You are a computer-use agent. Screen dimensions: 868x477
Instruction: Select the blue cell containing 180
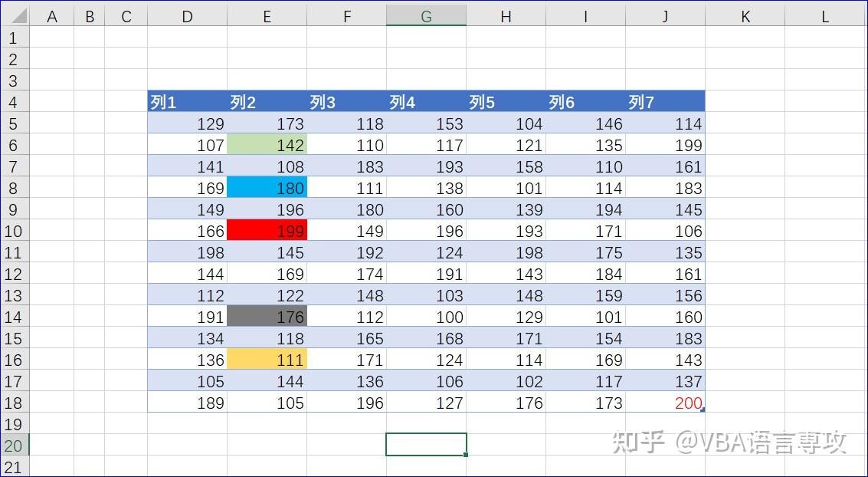click(267, 188)
